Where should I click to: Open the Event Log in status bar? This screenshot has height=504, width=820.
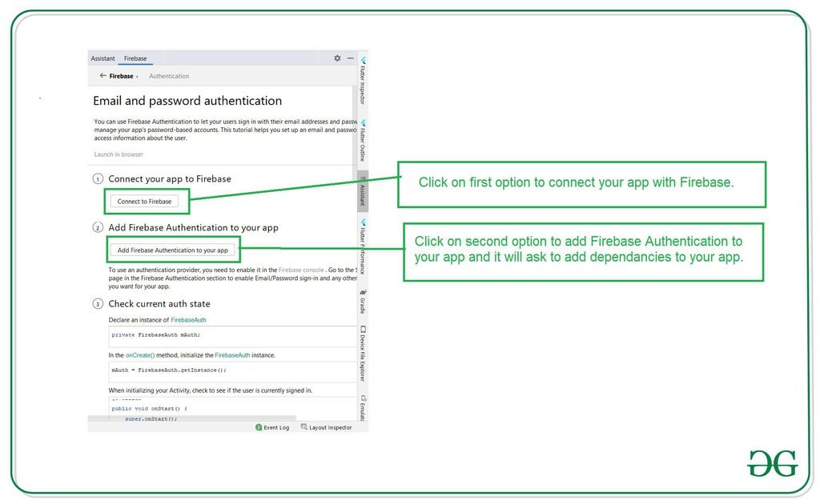(x=272, y=427)
